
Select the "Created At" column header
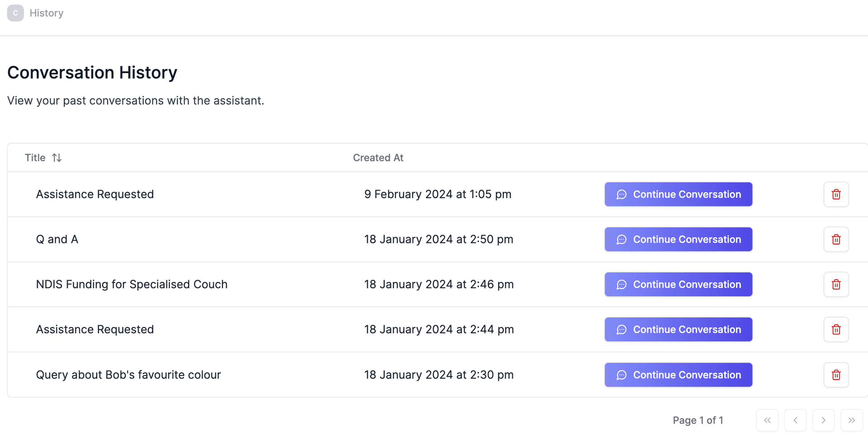(378, 157)
